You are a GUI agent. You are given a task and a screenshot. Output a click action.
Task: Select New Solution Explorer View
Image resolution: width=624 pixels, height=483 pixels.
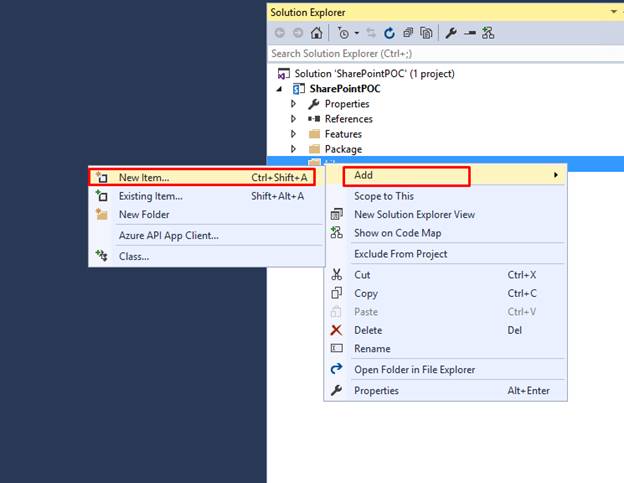[445, 214]
